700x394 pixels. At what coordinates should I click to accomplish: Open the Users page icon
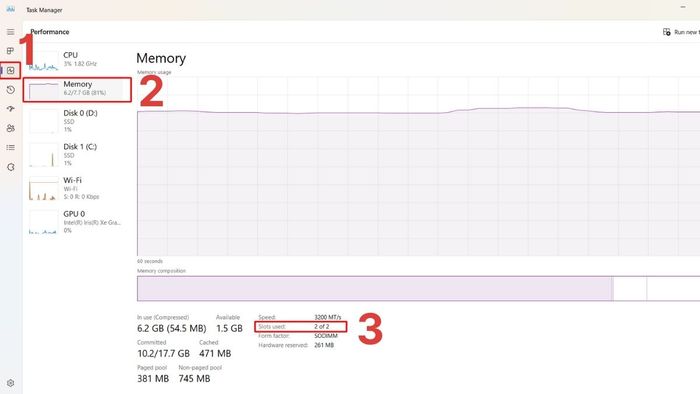[x=10, y=128]
